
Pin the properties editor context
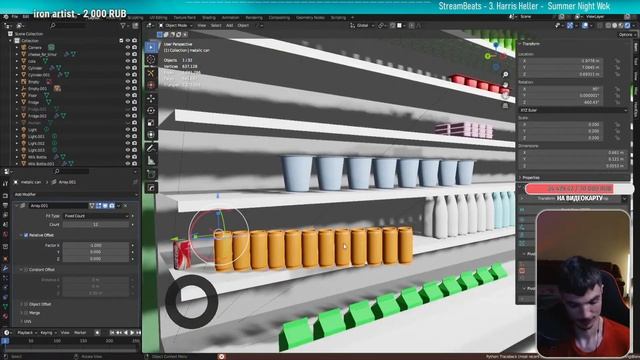coord(135,182)
